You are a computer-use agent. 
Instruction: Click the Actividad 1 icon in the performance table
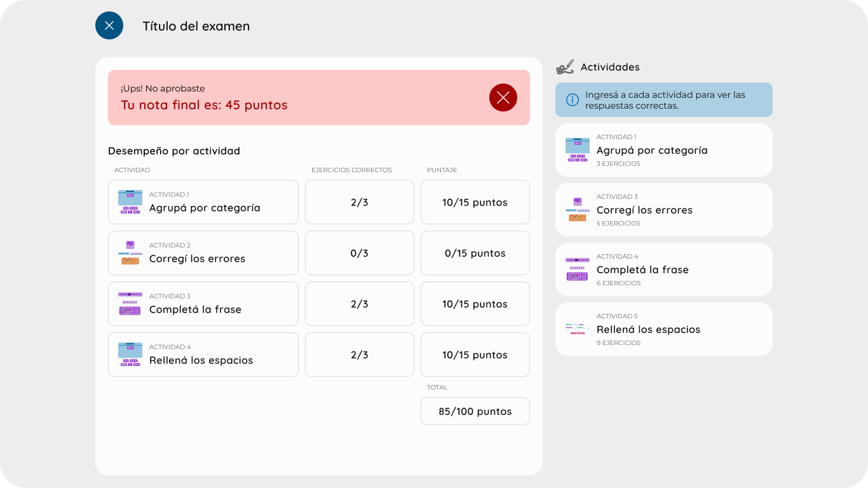(x=130, y=202)
